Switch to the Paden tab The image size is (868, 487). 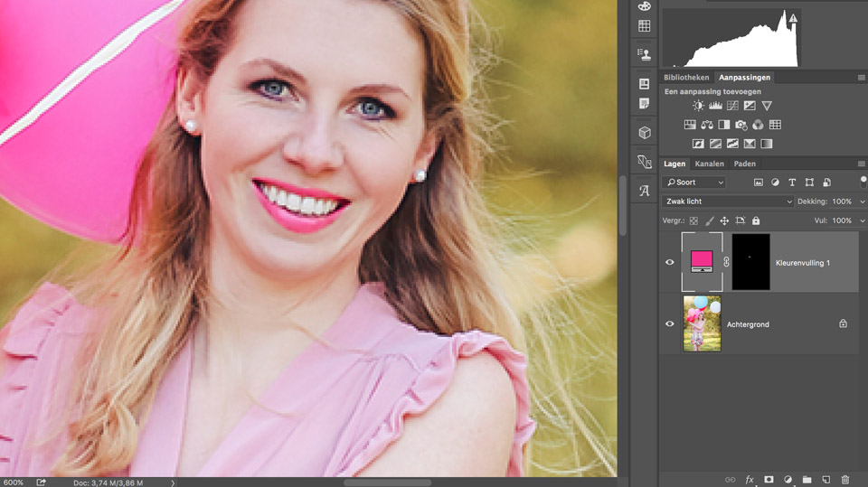click(744, 164)
